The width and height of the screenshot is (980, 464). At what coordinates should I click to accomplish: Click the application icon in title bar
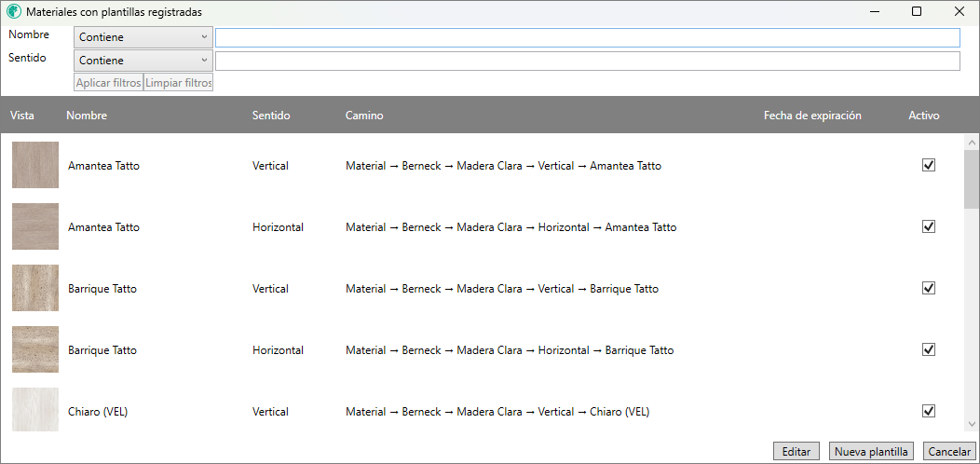[x=14, y=12]
